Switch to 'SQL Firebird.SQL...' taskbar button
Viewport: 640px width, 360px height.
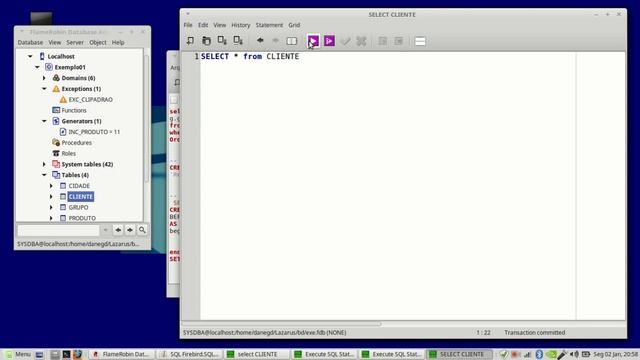coord(190,354)
